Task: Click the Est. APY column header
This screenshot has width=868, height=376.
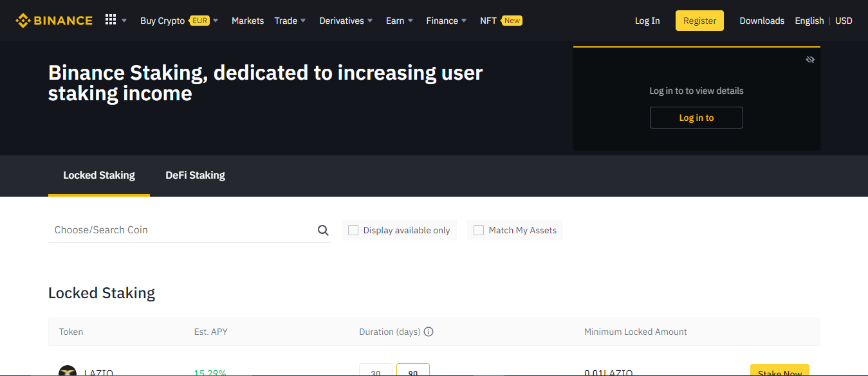Action: click(211, 332)
